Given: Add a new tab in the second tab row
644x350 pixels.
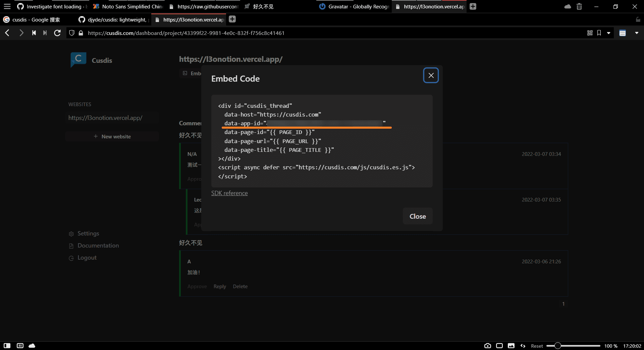Looking at the screenshot, I should pos(232,19).
